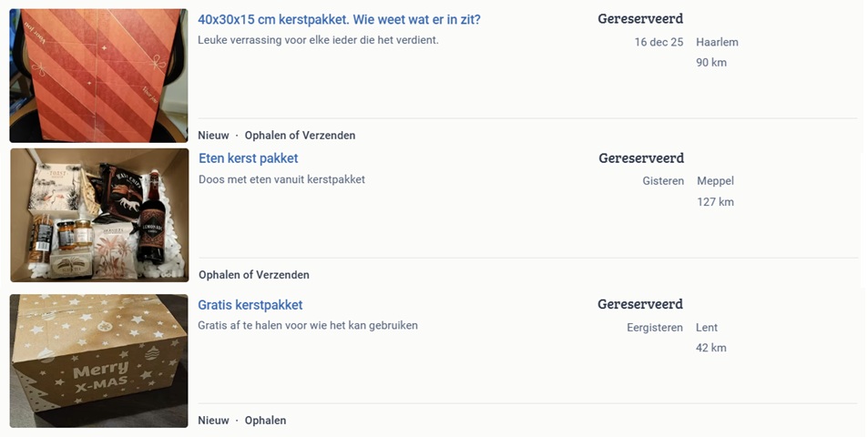Click the Gereserveerd status of the Lent listing
Image resolution: width=868 pixels, height=437 pixels.
click(640, 304)
